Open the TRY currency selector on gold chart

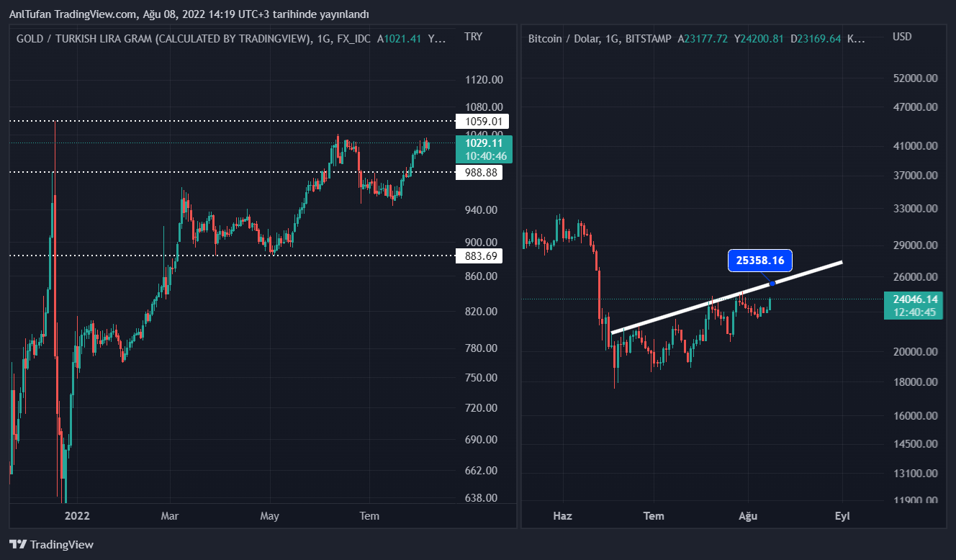pyautogui.click(x=473, y=37)
